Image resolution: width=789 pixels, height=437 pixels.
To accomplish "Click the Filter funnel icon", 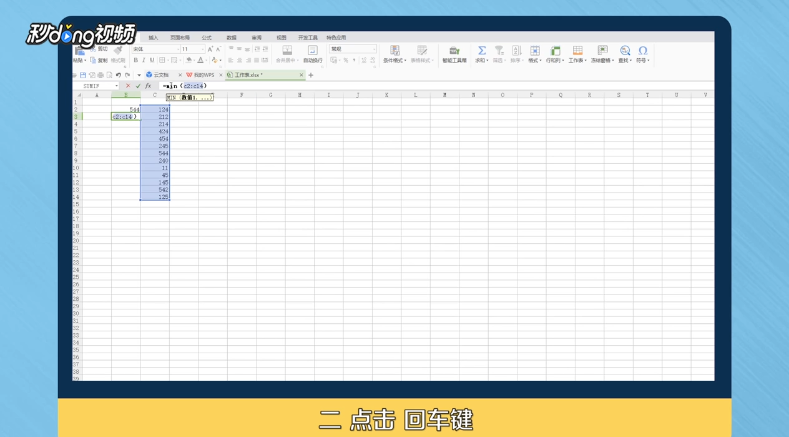I will pos(499,50).
